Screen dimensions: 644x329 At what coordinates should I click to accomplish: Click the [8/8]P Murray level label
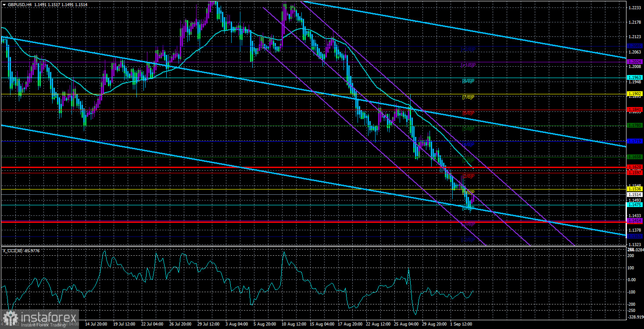(469, 81)
